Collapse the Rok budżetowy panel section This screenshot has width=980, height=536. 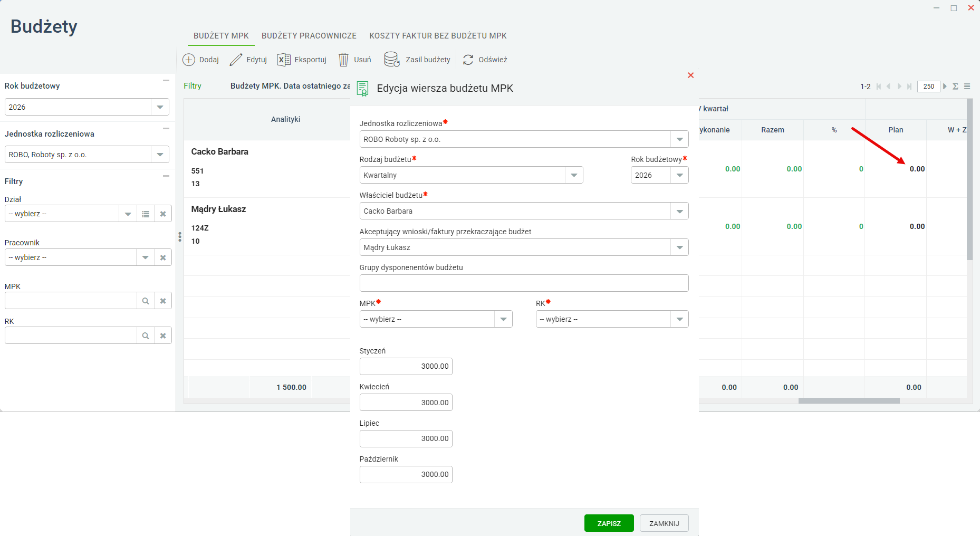pos(166,81)
